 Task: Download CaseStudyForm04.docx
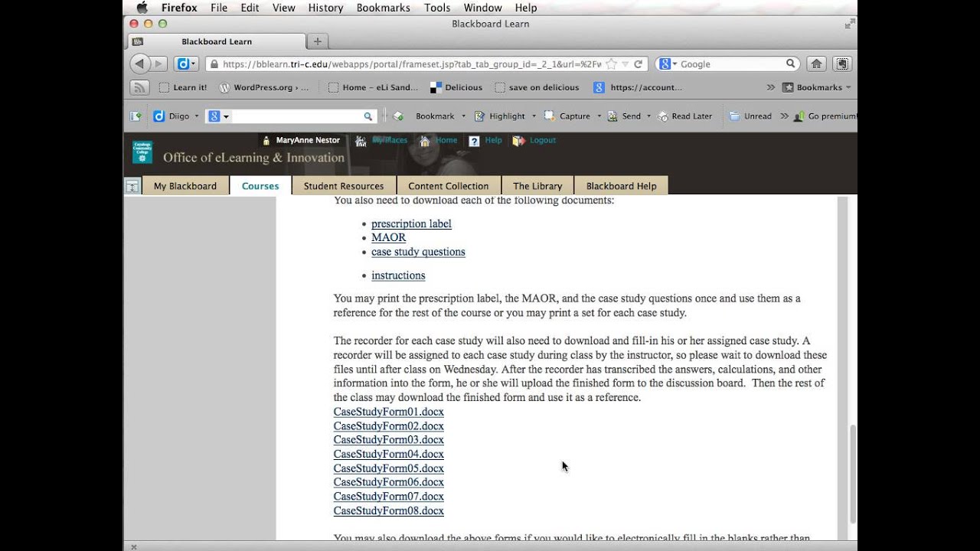click(389, 455)
